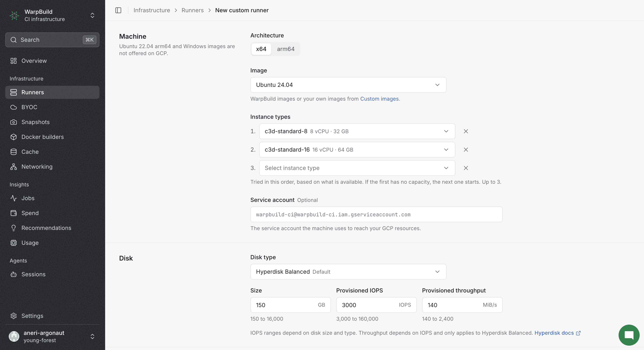Open Snapshots in the sidebar
Viewport: 644px width, 350px height.
[x=52, y=122]
